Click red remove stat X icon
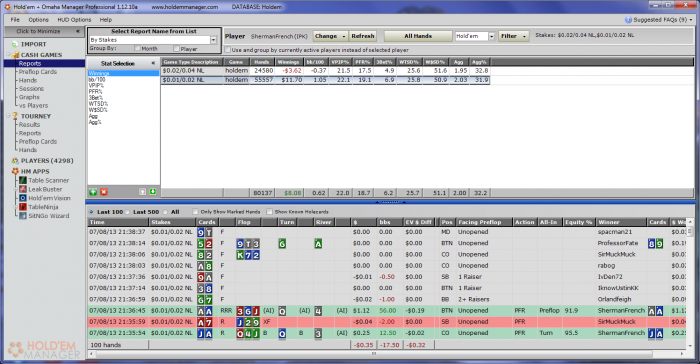 [104, 192]
